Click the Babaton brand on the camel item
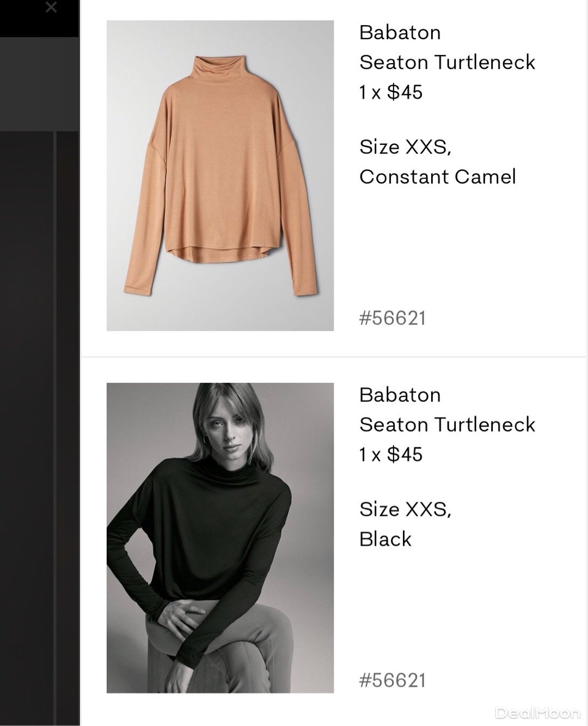Image resolution: width=588 pixels, height=726 pixels. click(x=400, y=33)
